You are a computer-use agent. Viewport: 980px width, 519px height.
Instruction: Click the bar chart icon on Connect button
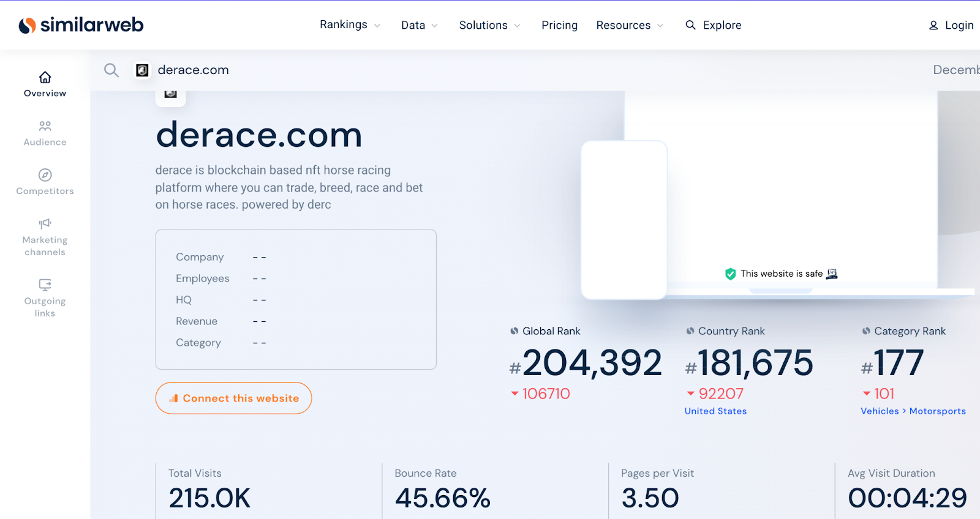[x=174, y=398]
